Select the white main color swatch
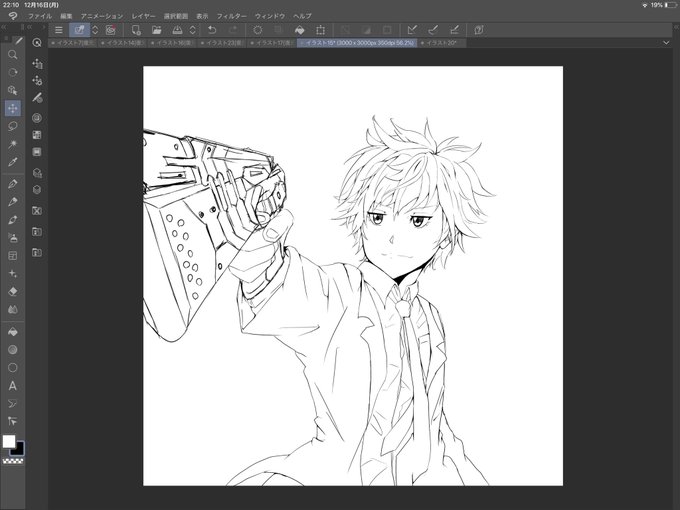The width and height of the screenshot is (680, 510). [8, 441]
